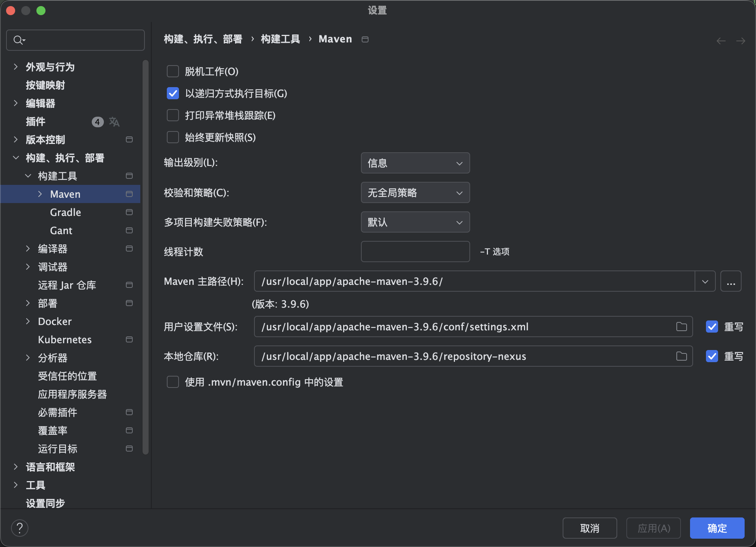Click 构建工具 breadcrumb link

tap(280, 39)
